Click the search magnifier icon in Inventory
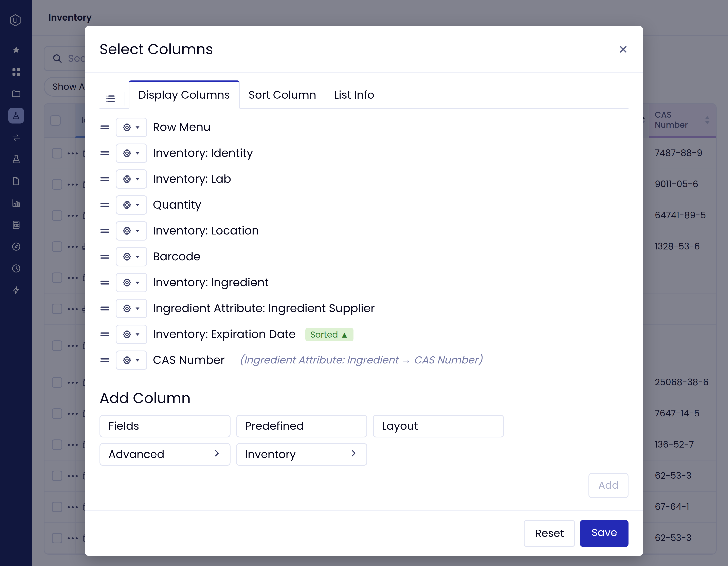 (57, 59)
